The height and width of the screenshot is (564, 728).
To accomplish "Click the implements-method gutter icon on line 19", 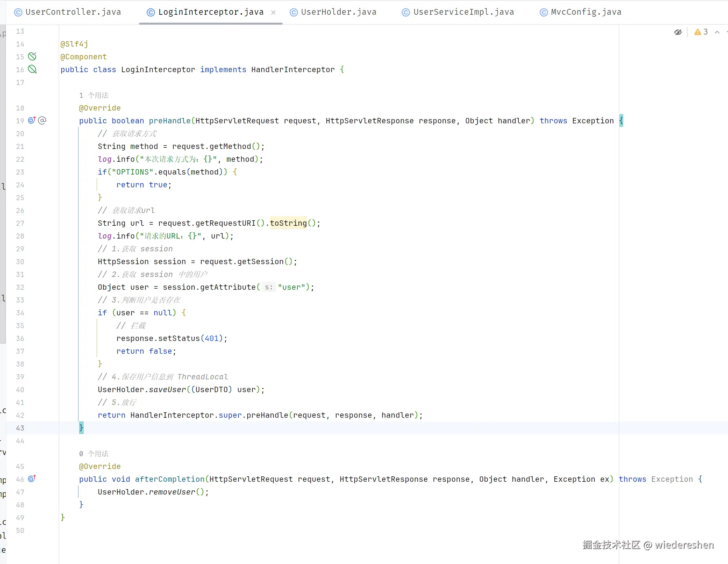I will click(x=32, y=120).
